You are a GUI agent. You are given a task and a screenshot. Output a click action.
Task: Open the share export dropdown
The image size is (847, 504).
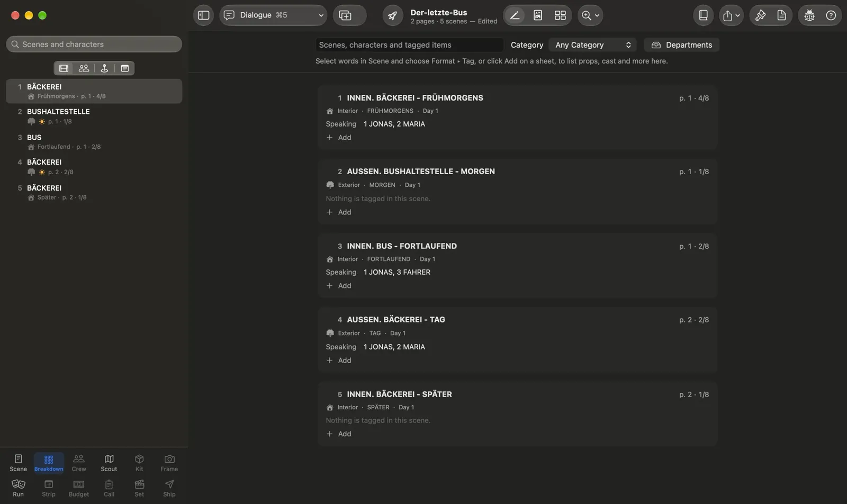pos(731,15)
